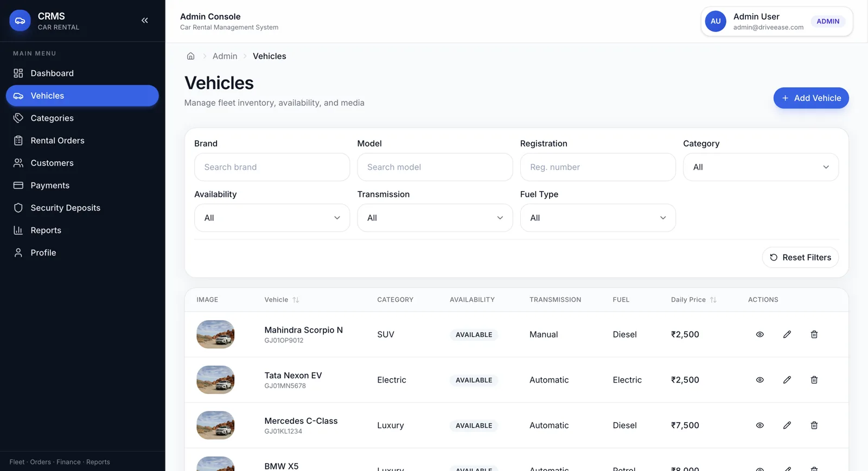
Task: View details of Mahindra Scorpio N
Action: 759,334
